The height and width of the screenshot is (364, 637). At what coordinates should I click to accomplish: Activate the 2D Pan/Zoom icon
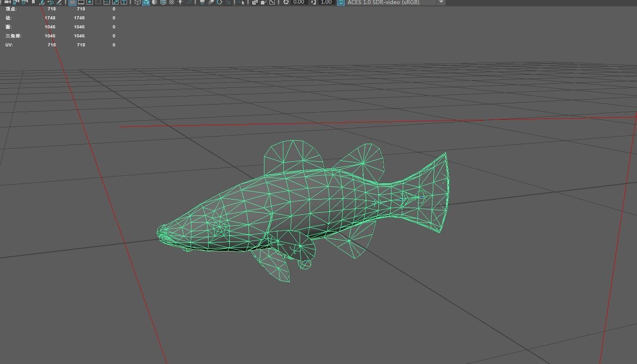(x=50, y=2)
